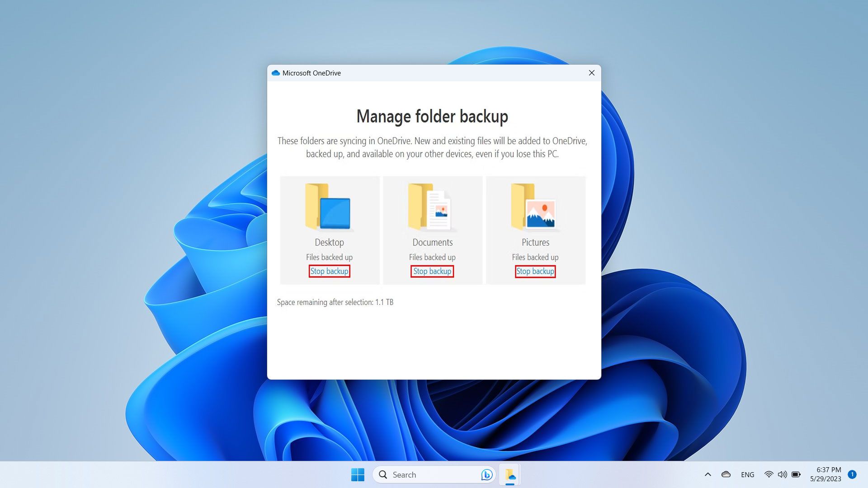Image resolution: width=868 pixels, height=488 pixels.
Task: Click 'Files backed up' under Desktop
Action: [329, 257]
